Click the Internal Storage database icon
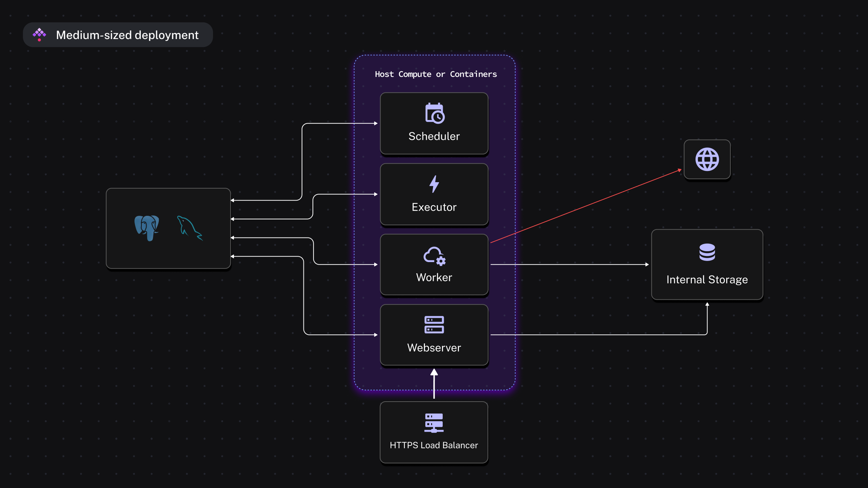The image size is (868, 488). [x=707, y=252]
